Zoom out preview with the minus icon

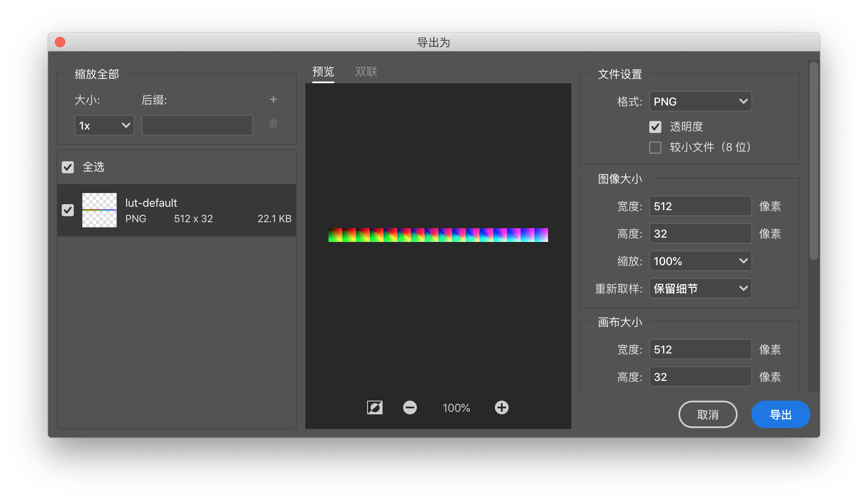(410, 407)
